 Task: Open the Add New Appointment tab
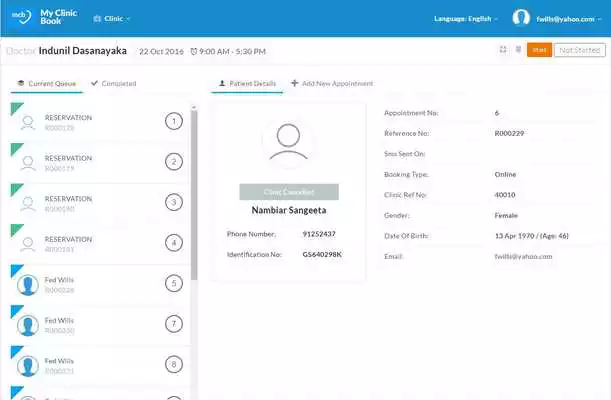point(332,83)
